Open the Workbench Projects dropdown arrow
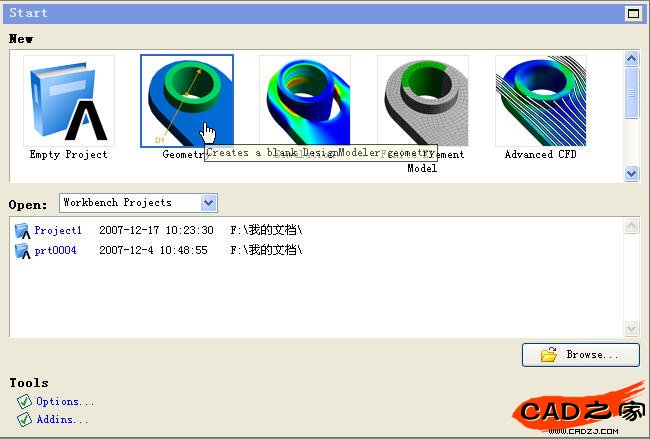 tap(209, 203)
